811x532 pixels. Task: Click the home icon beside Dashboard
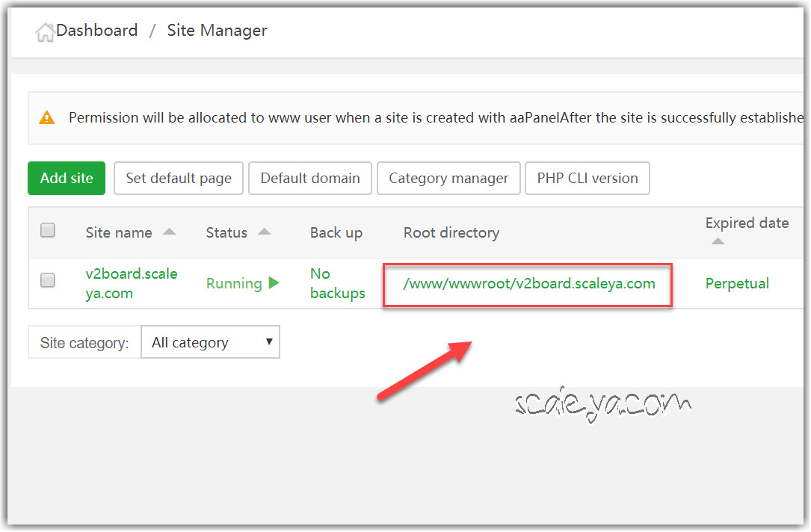pyautogui.click(x=45, y=32)
